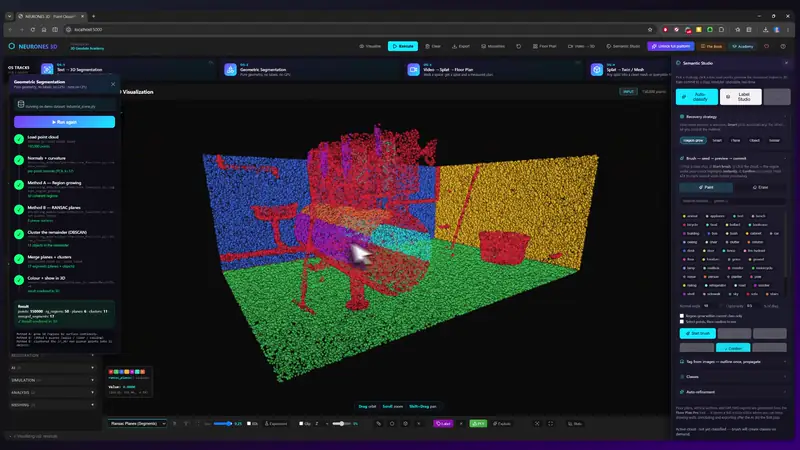
Task: Close the Geometric Segmentation panel
Action: click(x=113, y=84)
